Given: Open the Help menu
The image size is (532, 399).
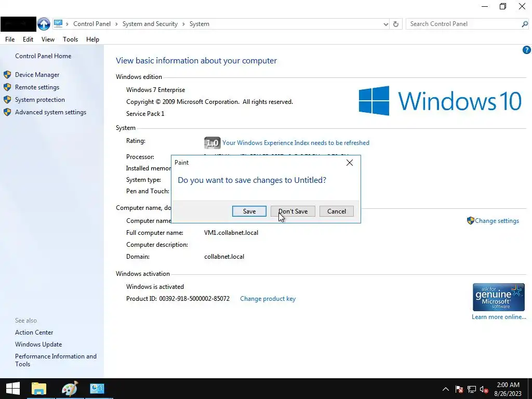Looking at the screenshot, I should (92, 39).
